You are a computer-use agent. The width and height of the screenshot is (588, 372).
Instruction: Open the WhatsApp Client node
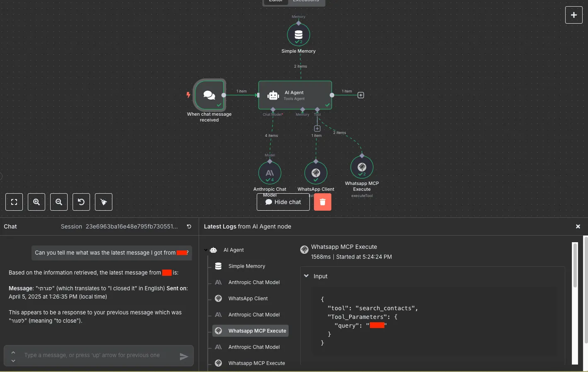[316, 173]
